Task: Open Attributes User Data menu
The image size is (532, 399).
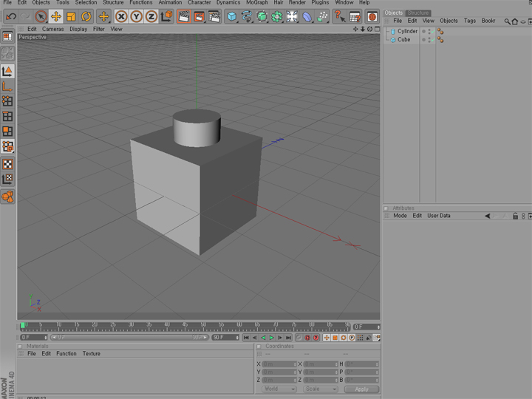Action: tap(438, 216)
